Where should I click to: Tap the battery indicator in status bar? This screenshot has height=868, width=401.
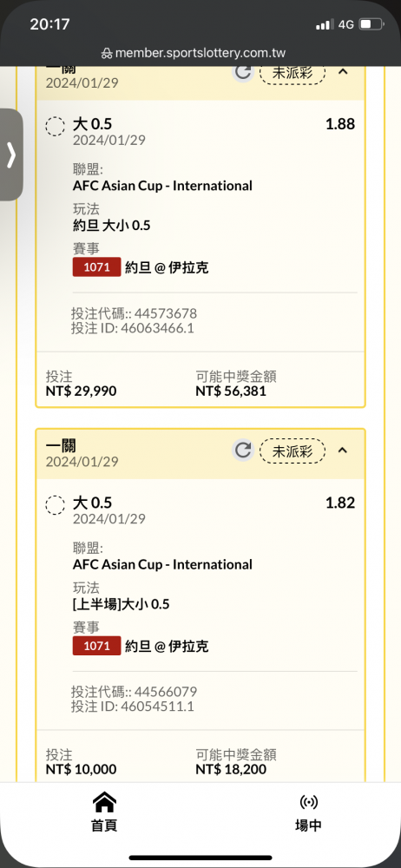click(x=371, y=24)
